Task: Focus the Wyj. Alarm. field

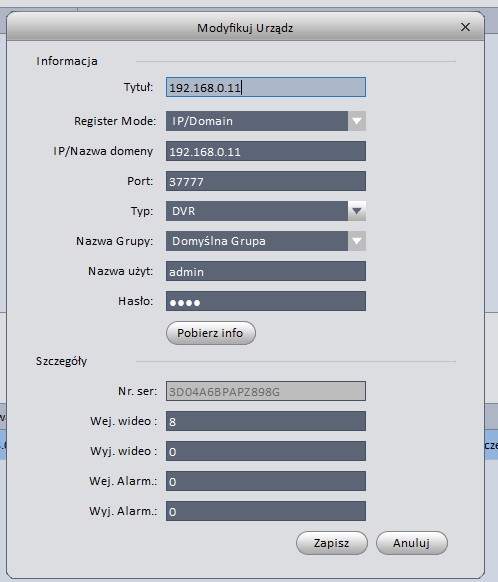Action: pyautogui.click(x=266, y=511)
